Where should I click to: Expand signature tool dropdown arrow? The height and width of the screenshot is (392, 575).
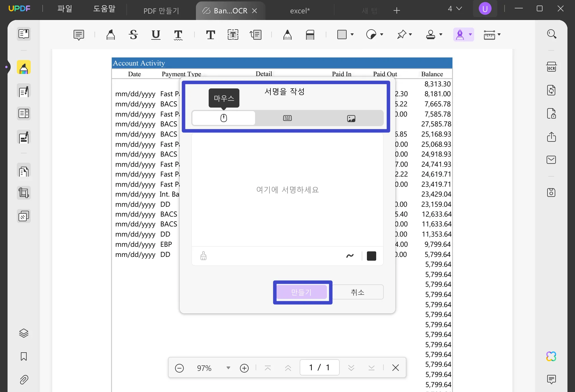tap(470, 35)
